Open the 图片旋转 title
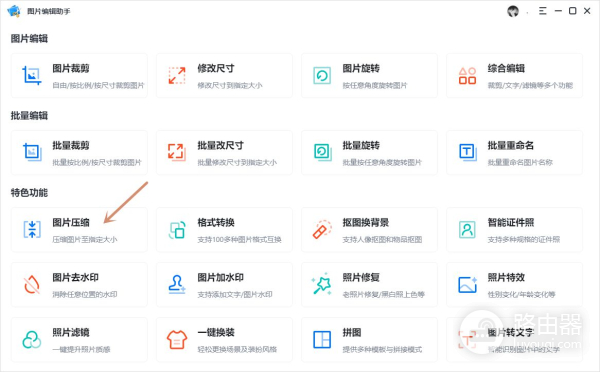Image resolution: width=600 pixels, height=372 pixels. [x=361, y=69]
